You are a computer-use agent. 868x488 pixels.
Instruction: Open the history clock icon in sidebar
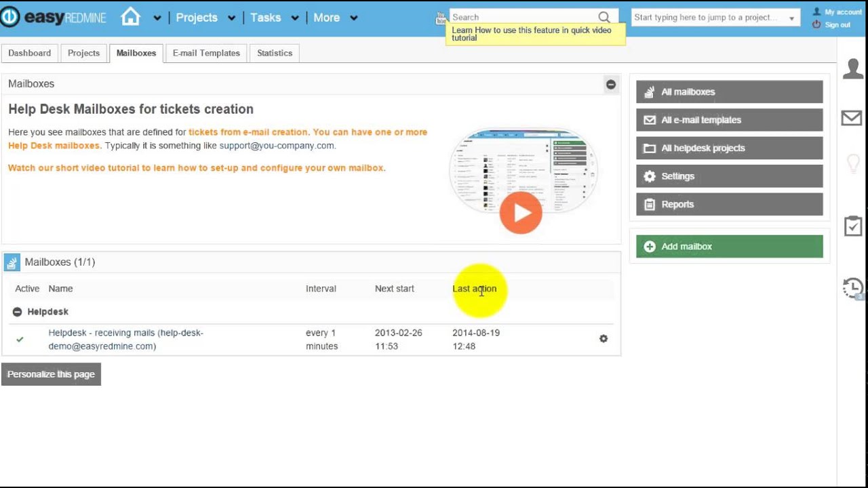(x=853, y=288)
